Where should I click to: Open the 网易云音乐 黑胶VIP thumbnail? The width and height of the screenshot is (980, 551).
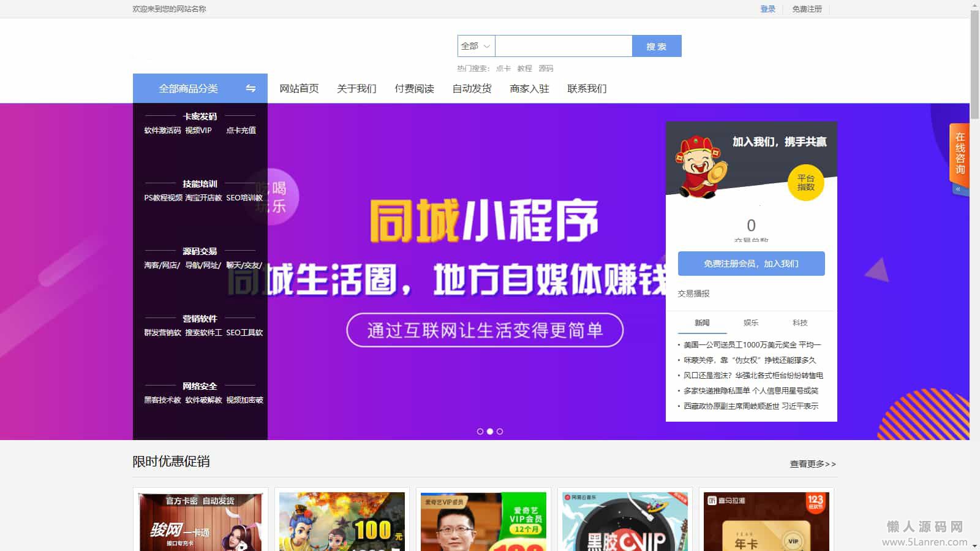(x=625, y=521)
